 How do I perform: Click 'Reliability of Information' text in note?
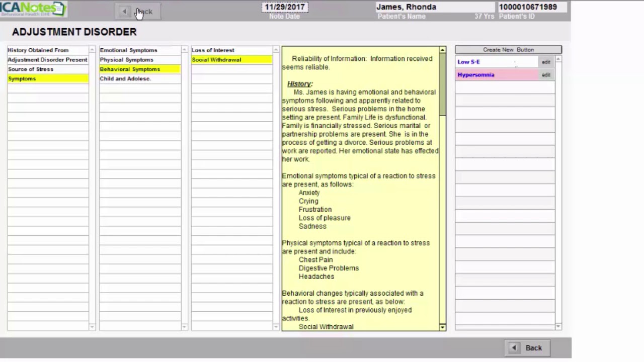click(x=329, y=59)
